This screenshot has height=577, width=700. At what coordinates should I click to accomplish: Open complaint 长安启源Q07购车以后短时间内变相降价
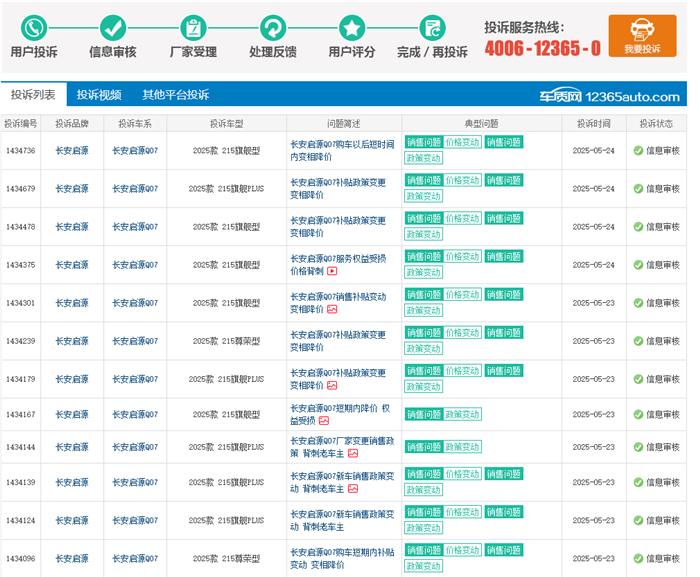(342, 151)
